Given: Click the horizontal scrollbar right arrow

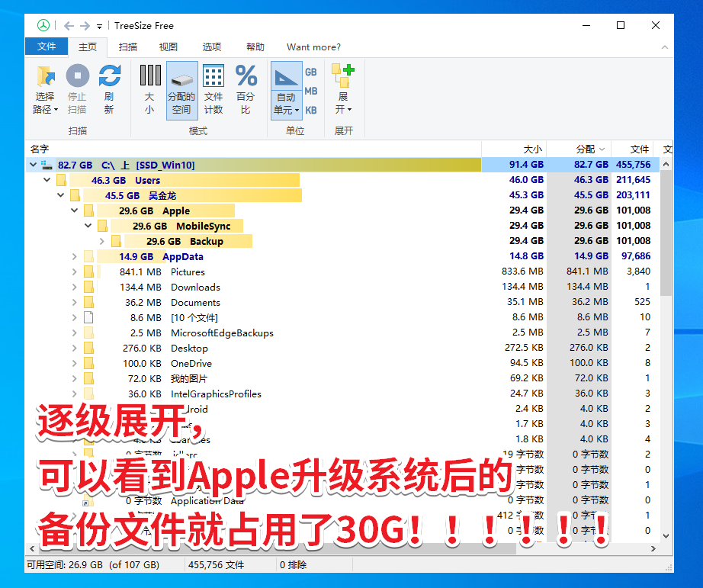Looking at the screenshot, I should pos(653,548).
